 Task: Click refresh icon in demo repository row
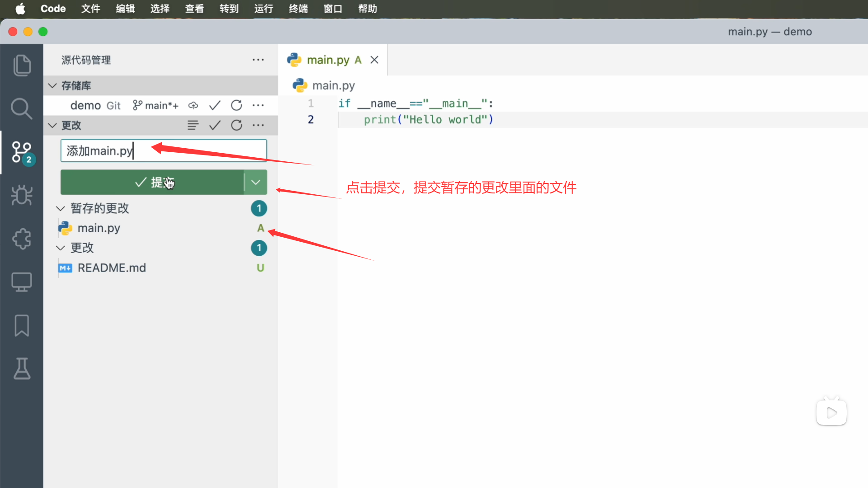(x=236, y=105)
